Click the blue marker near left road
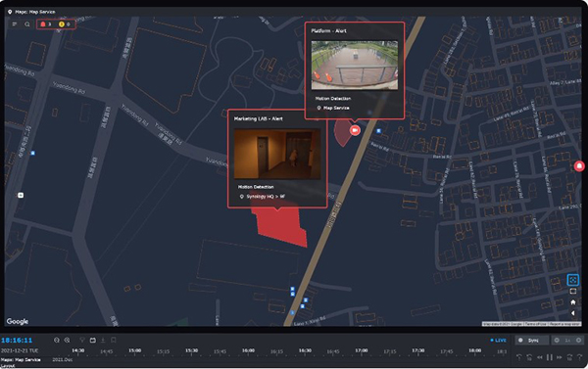 [32, 153]
